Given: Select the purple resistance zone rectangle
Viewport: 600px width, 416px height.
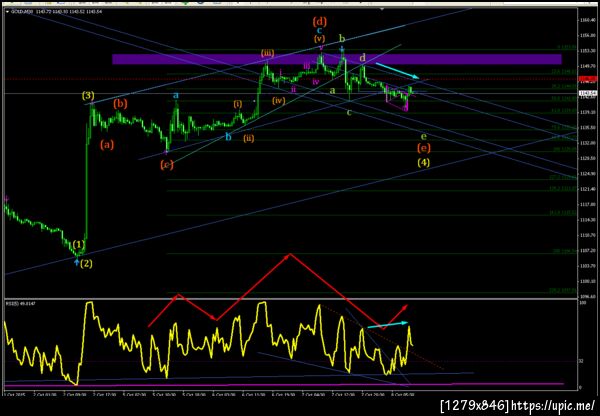Looking at the screenshot, I should pyautogui.click(x=337, y=59).
